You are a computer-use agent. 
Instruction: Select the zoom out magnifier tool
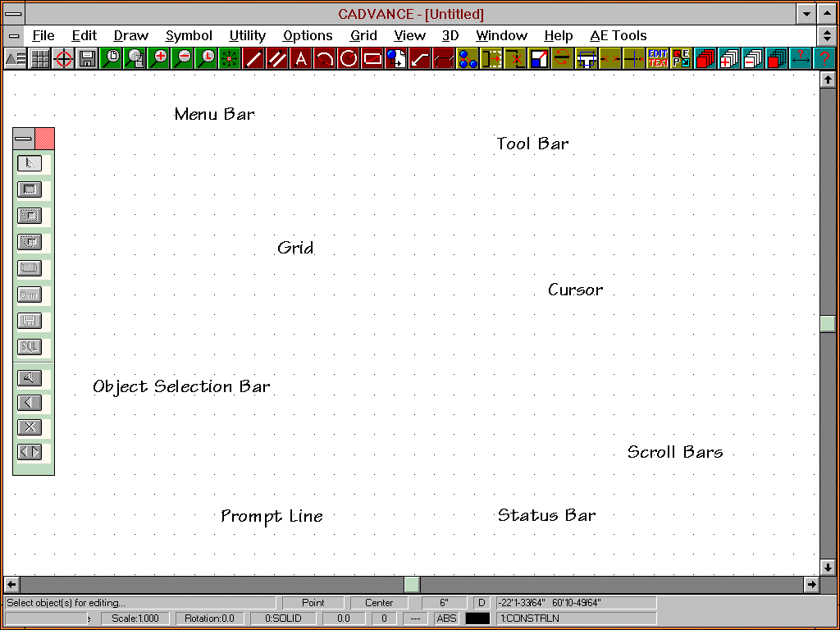[x=182, y=58]
